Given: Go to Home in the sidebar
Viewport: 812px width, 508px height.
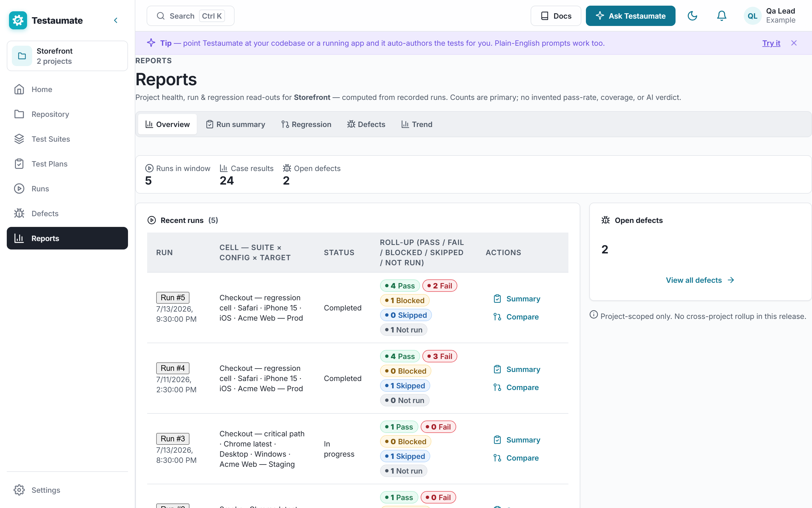Looking at the screenshot, I should click(x=67, y=89).
